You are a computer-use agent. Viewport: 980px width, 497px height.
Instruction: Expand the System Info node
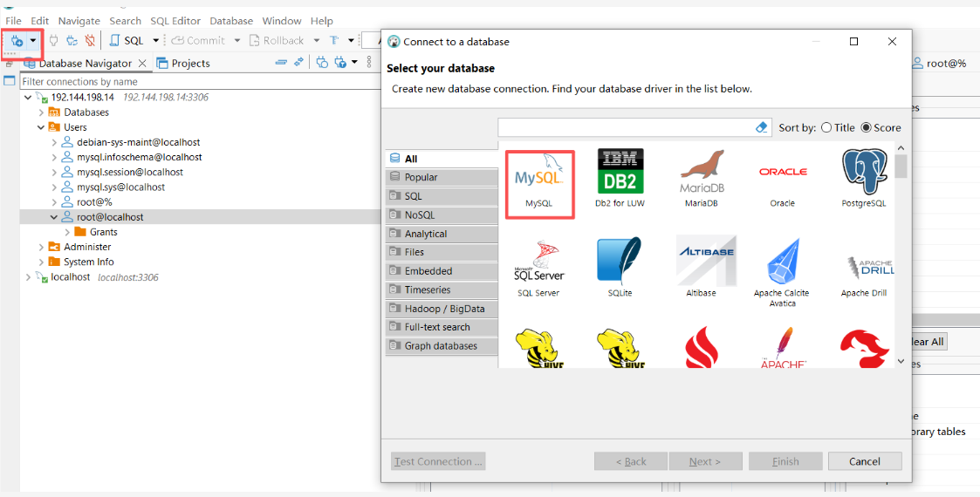pos(41,262)
